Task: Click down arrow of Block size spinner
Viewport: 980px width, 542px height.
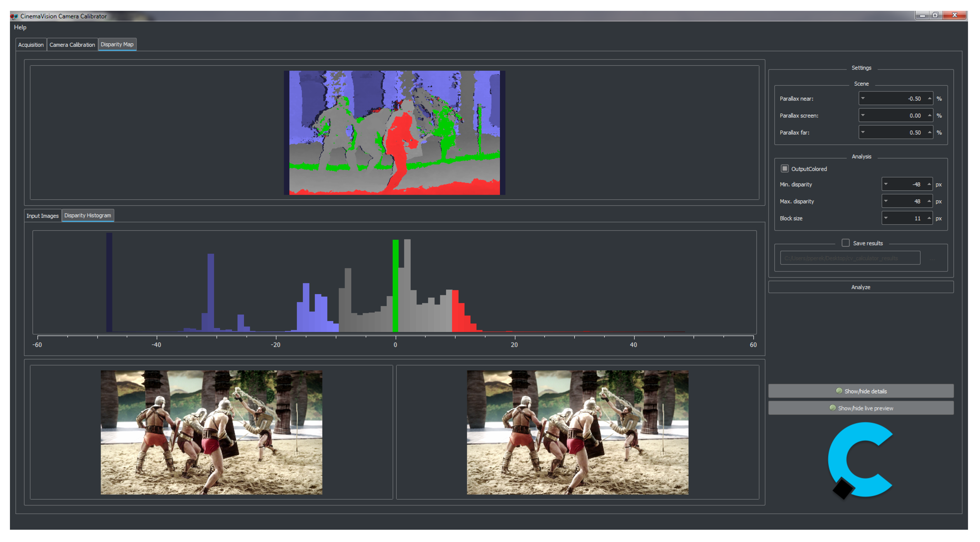Action: point(886,218)
